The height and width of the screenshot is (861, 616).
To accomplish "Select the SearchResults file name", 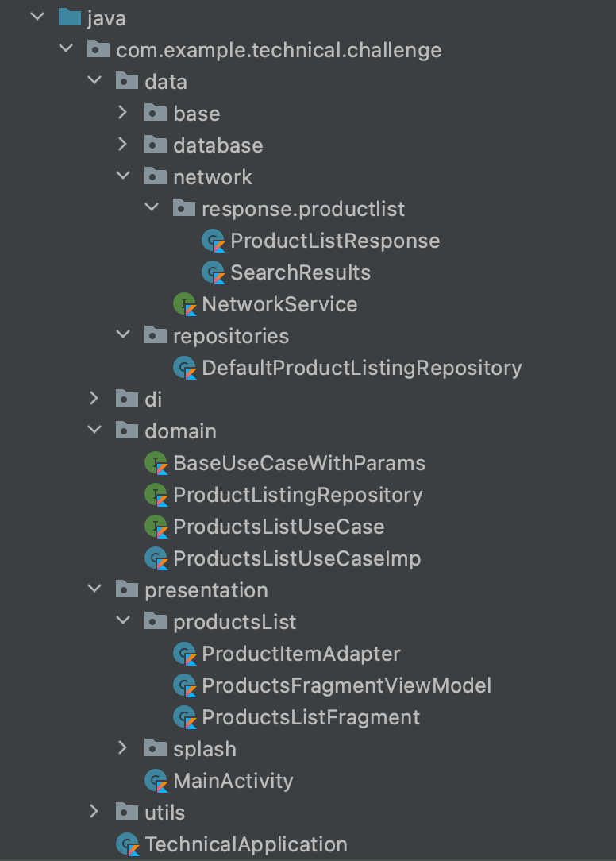I will (300, 273).
